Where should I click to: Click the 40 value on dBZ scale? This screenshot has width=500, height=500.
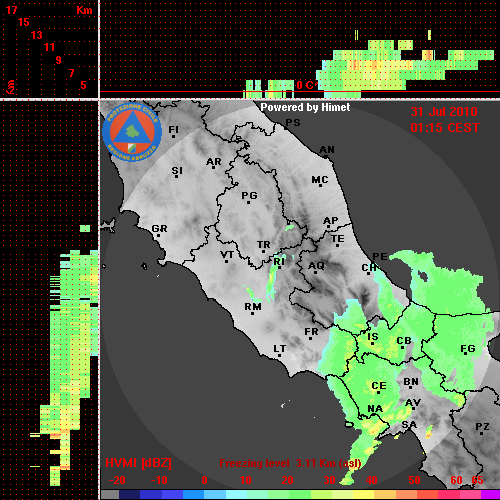pos(372,480)
